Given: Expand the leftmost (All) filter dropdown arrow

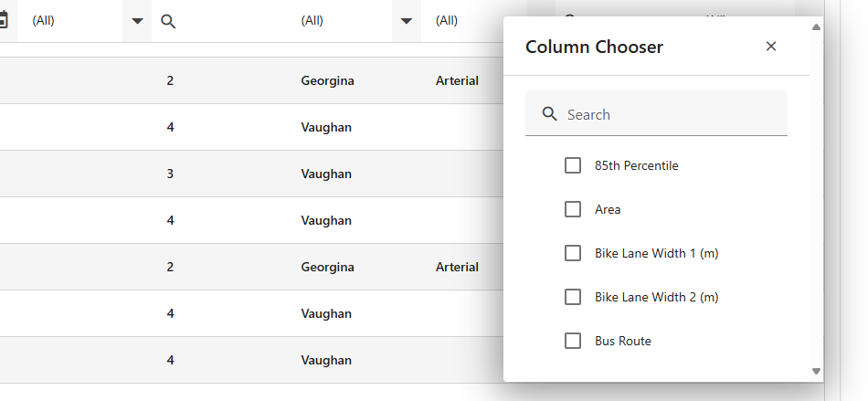Looking at the screenshot, I should (x=137, y=21).
